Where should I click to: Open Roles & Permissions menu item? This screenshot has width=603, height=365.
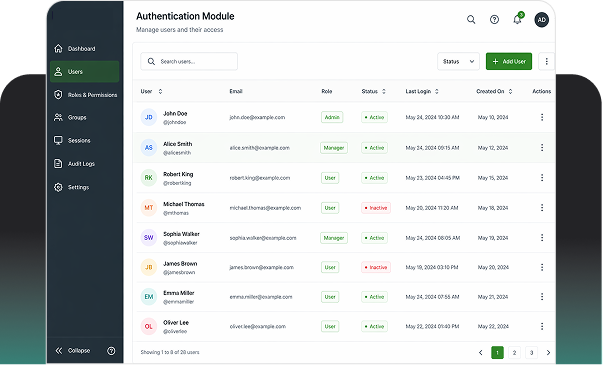(x=84, y=95)
